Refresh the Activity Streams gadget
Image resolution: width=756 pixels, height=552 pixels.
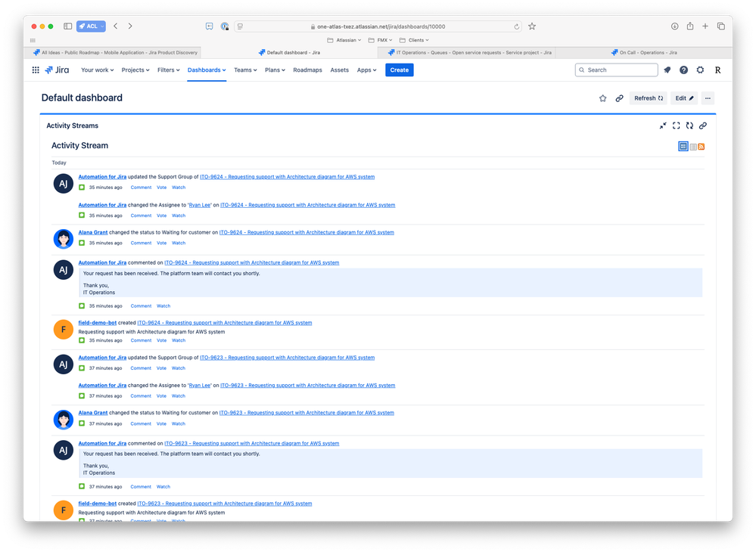689,126
